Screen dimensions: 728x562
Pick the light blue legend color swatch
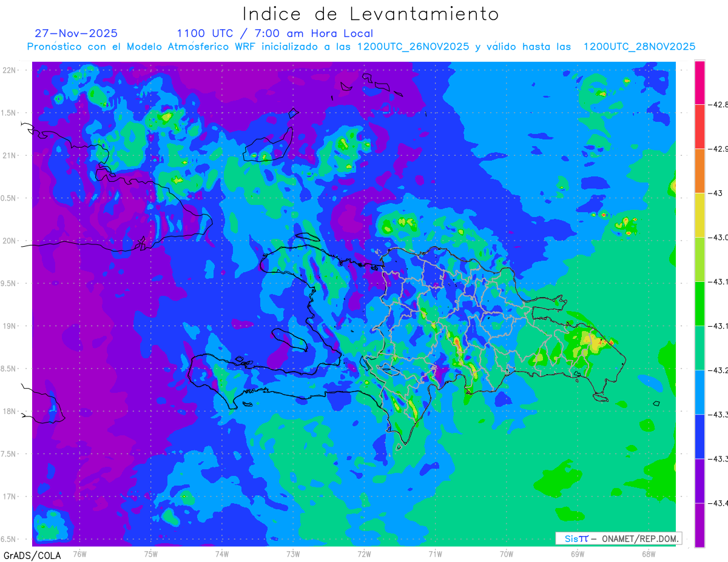699,392
